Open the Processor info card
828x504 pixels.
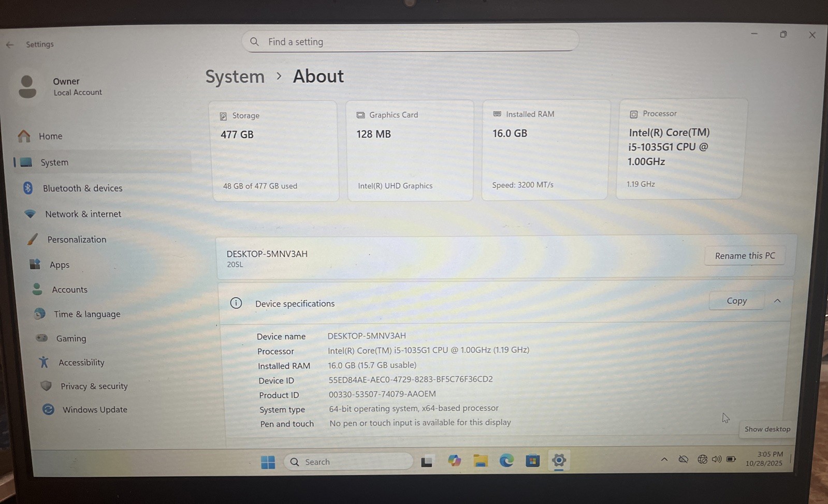point(681,149)
